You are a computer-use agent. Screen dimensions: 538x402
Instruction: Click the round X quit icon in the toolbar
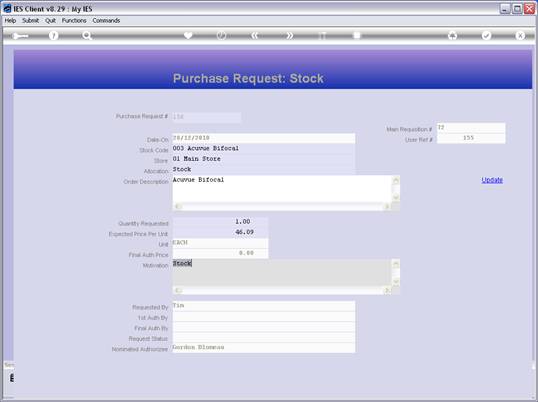[520, 35]
